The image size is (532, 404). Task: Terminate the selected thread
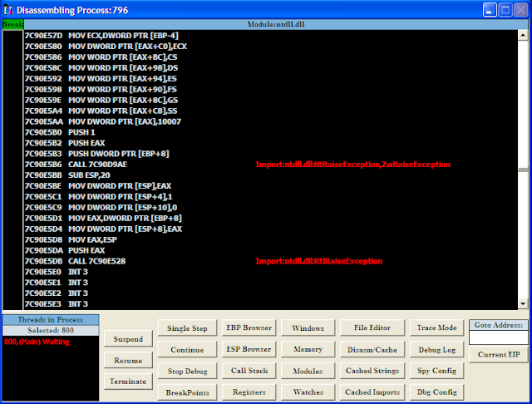[x=128, y=382]
